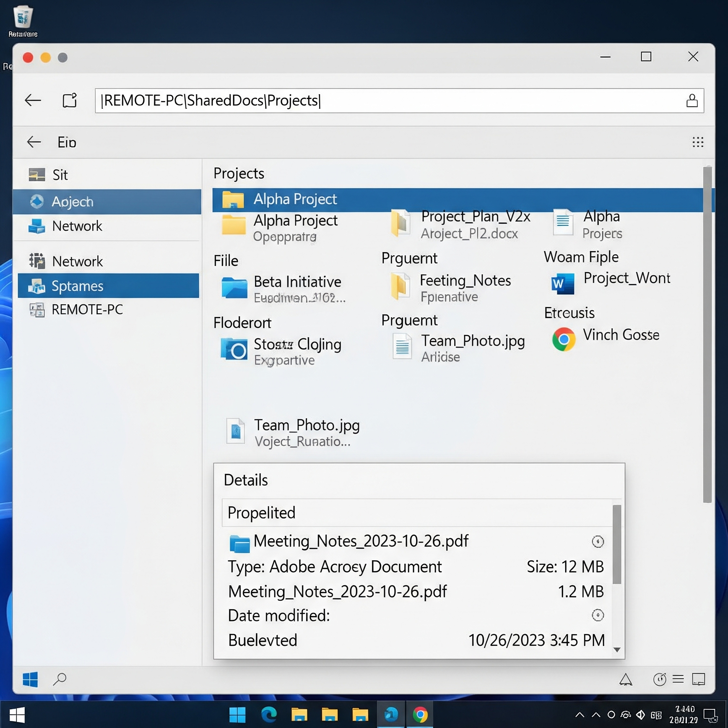Toggle the sync icon beside Meeting_Notes_2023-10-26.pdf

598,542
